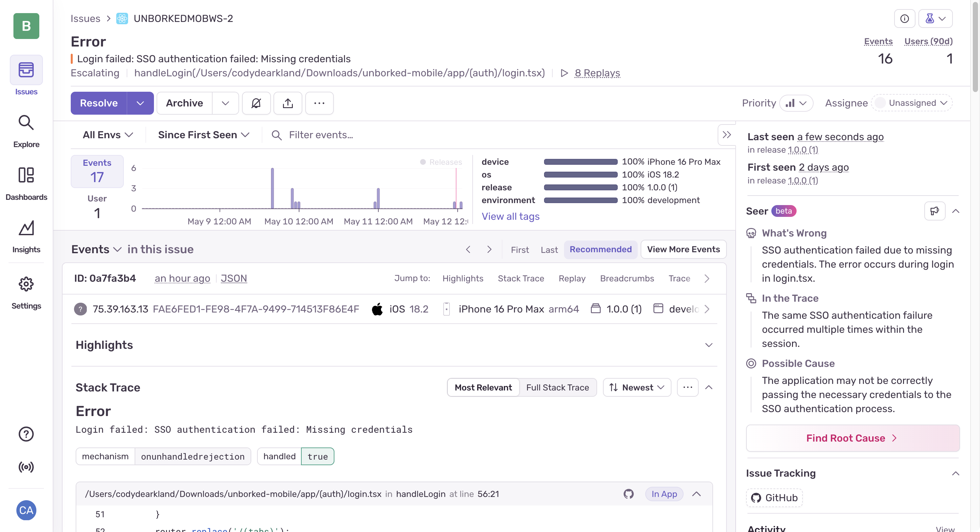
Task: Collapse the Issue Tracking section
Action: tap(955, 473)
